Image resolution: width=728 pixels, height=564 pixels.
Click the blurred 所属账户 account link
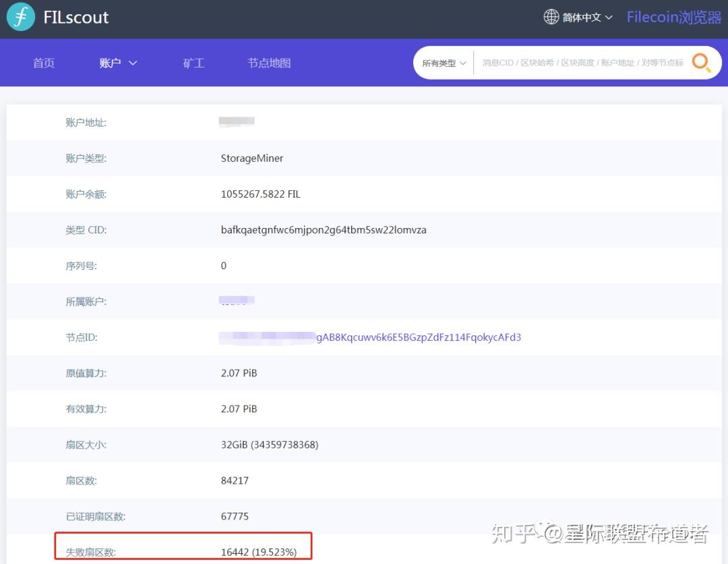(237, 301)
